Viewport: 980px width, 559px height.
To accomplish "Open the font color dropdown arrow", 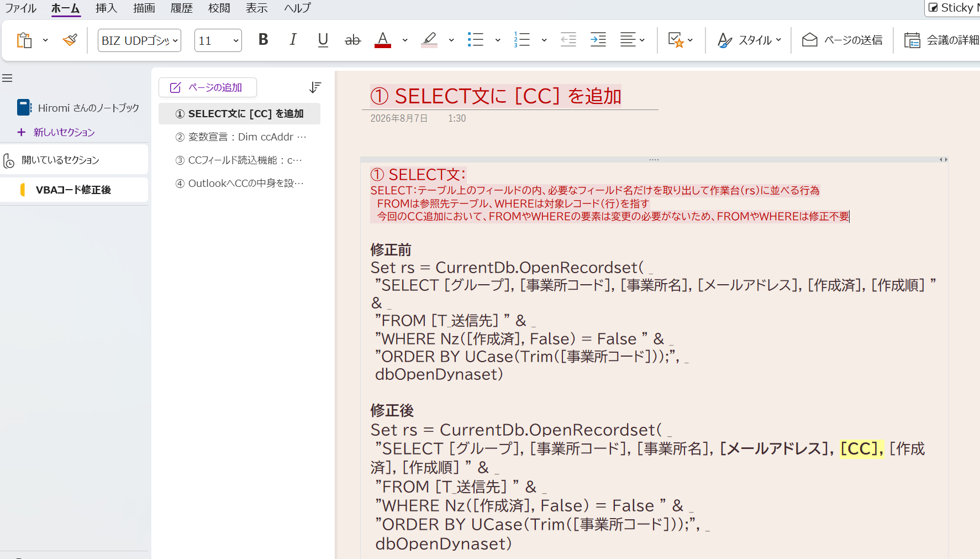I will (x=405, y=40).
